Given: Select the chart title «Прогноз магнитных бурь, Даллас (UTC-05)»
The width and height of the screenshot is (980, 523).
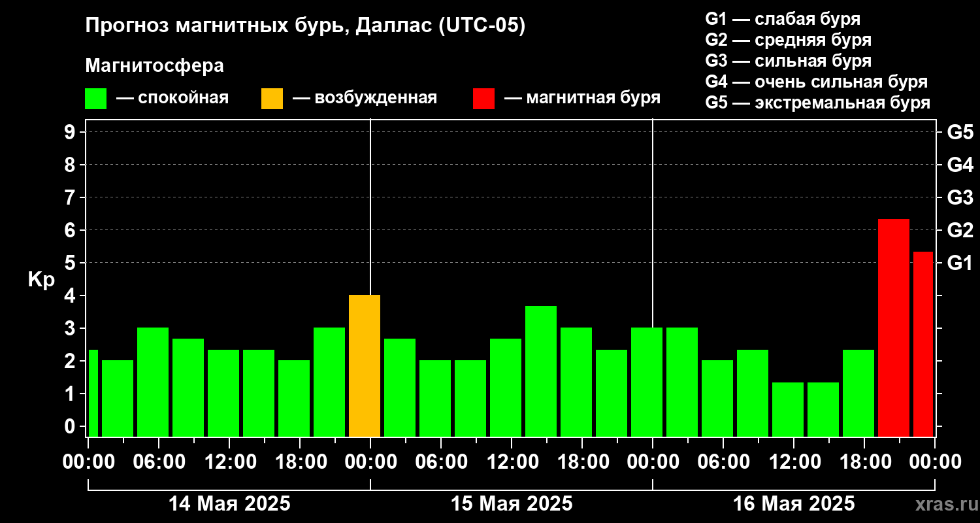Looking at the screenshot, I should point(305,27).
